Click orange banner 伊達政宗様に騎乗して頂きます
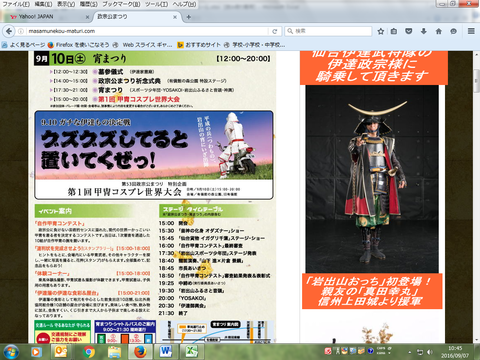480x360 pixels. pos(373,68)
